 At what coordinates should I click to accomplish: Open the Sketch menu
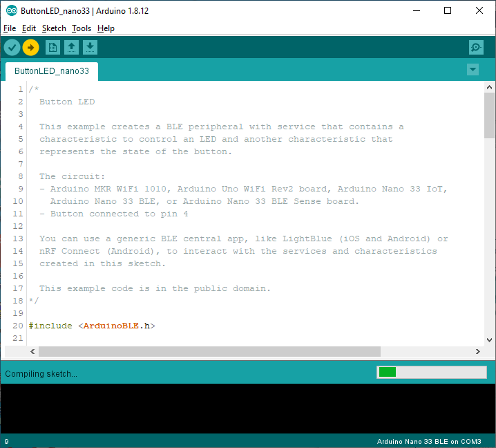point(54,28)
